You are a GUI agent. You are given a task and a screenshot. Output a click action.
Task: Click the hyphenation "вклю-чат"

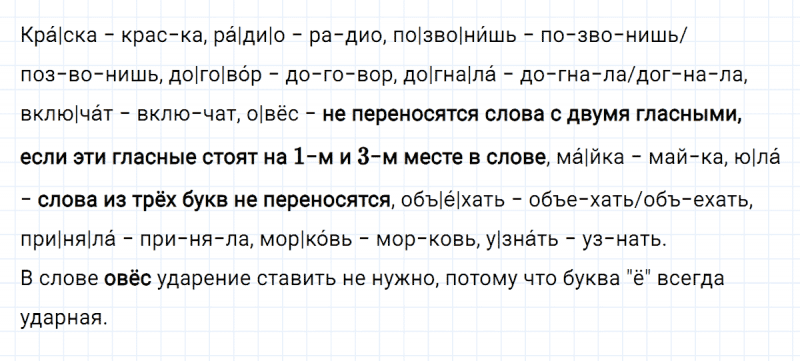click(188, 116)
